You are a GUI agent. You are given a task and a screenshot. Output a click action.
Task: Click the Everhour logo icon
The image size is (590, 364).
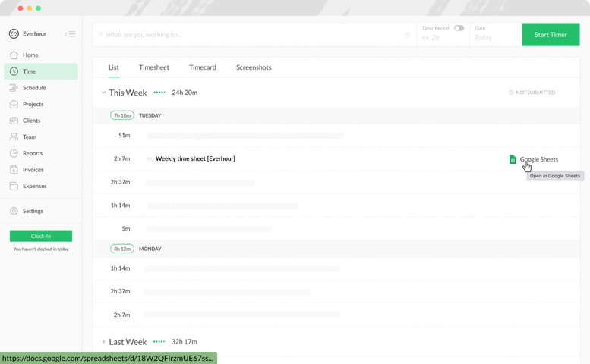tap(14, 34)
